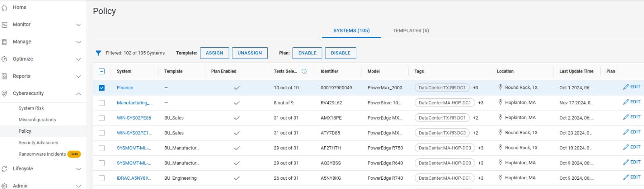Viewport: 644px width, 189px height.
Task: Click location pin icon in Finance row
Action: tap(500, 87)
